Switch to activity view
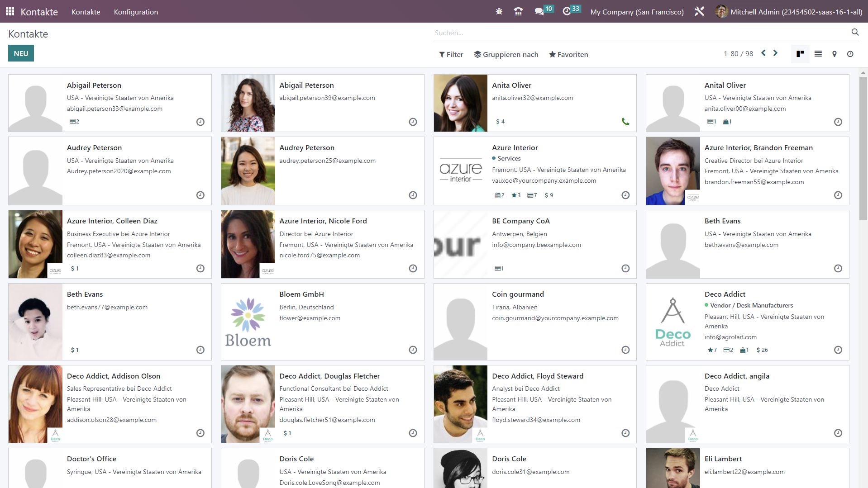 pos(850,54)
